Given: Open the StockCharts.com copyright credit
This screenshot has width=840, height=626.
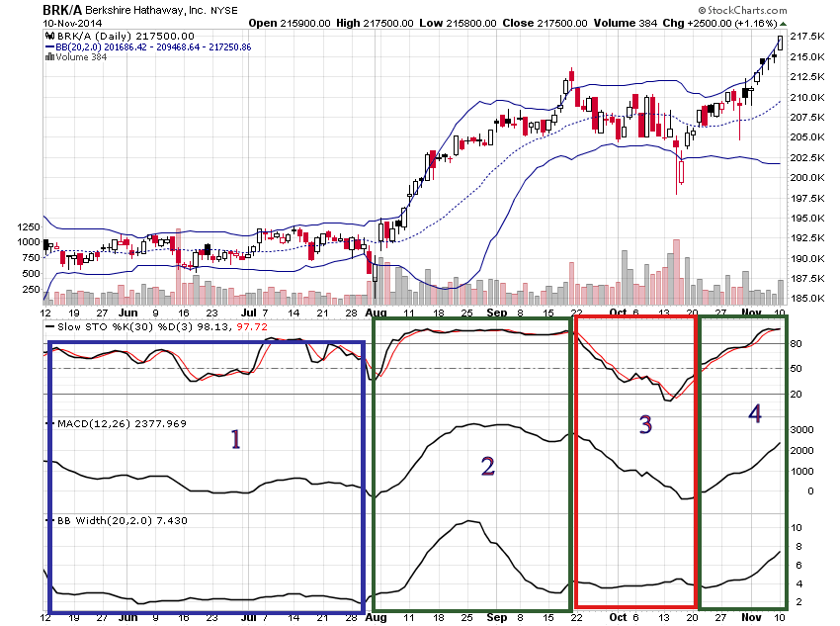Looking at the screenshot, I should [x=742, y=10].
